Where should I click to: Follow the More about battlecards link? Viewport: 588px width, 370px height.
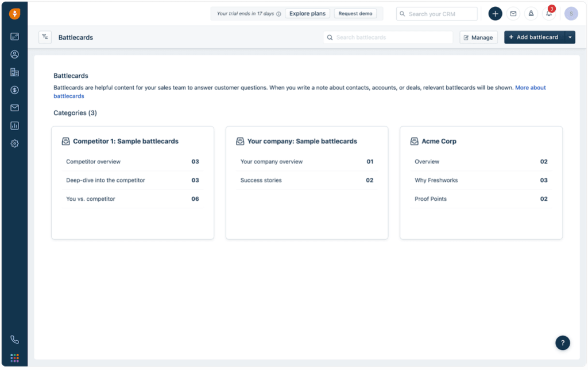530,88
